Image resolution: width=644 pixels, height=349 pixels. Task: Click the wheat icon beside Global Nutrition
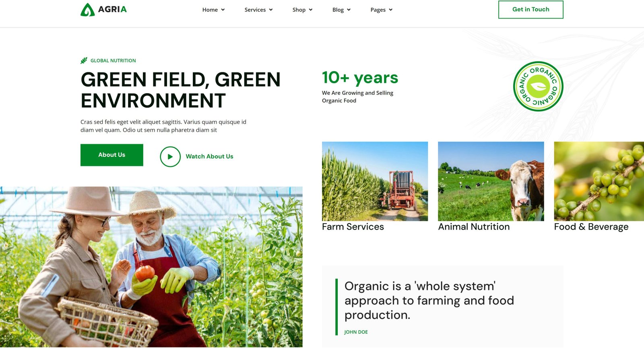(84, 61)
